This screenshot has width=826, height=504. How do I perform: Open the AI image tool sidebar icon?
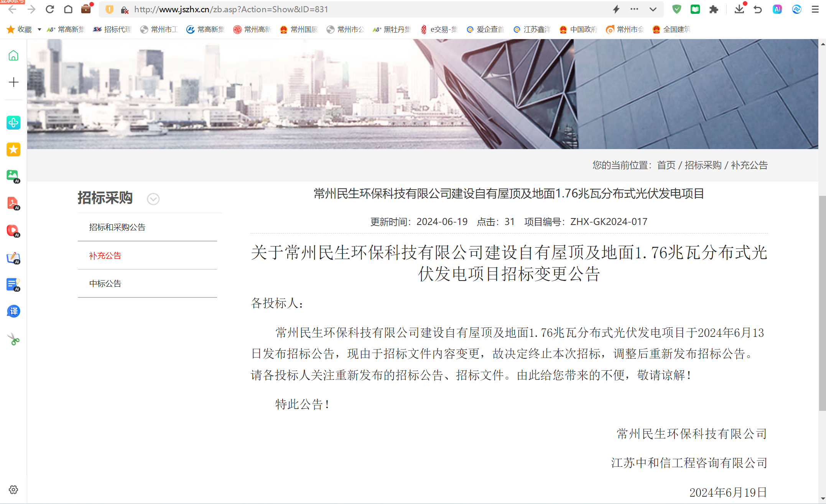[x=13, y=176]
